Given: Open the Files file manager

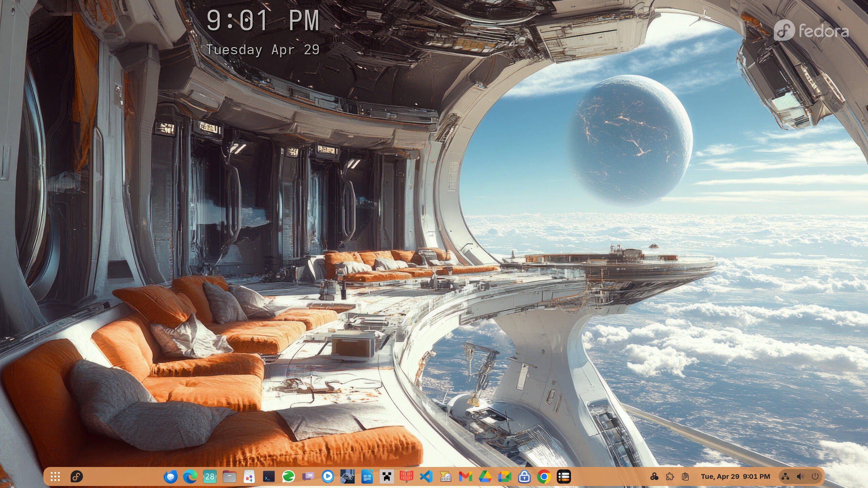Looking at the screenshot, I should (229, 477).
